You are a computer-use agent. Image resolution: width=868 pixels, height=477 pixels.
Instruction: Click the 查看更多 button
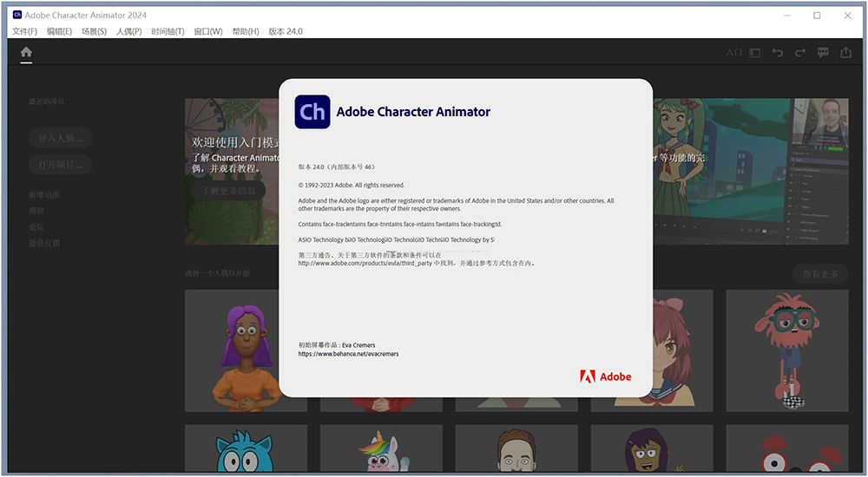820,273
